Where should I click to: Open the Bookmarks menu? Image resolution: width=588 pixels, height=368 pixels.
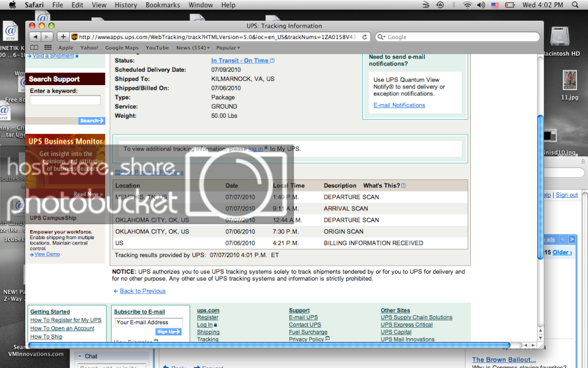click(163, 5)
